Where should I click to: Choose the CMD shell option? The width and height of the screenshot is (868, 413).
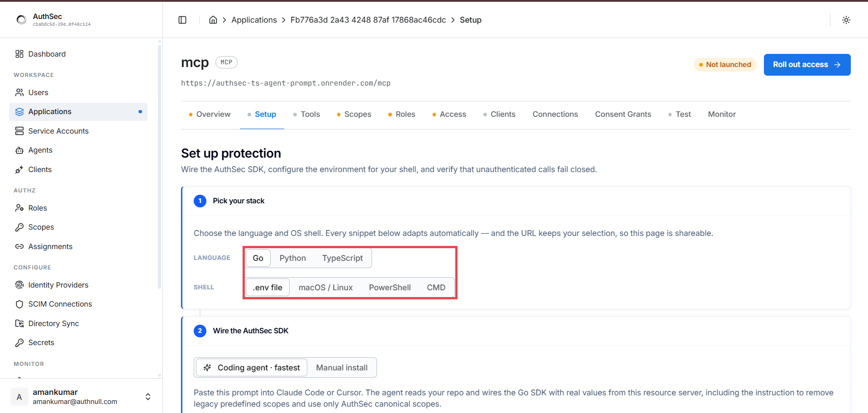[x=436, y=288]
